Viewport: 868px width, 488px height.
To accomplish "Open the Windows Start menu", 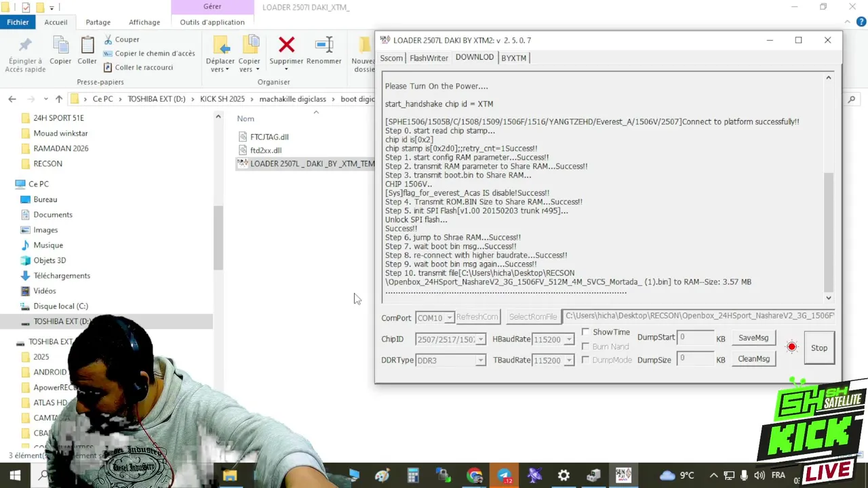I will pos(14,476).
